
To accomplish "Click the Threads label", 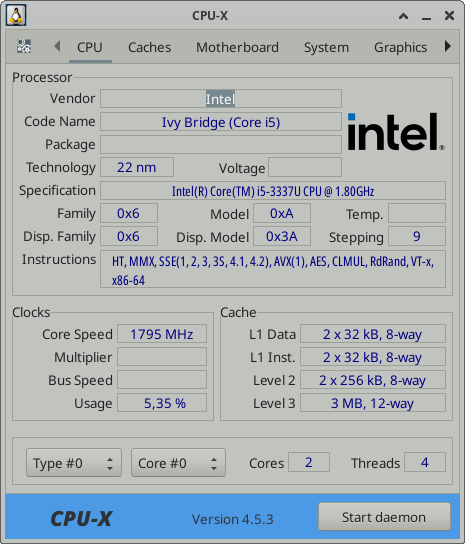I will click(x=375, y=463).
